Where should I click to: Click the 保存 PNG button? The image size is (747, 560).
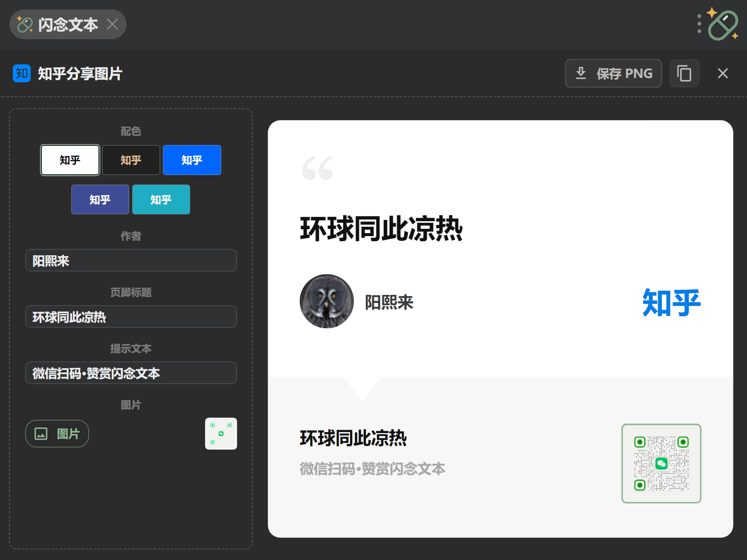[x=613, y=73]
